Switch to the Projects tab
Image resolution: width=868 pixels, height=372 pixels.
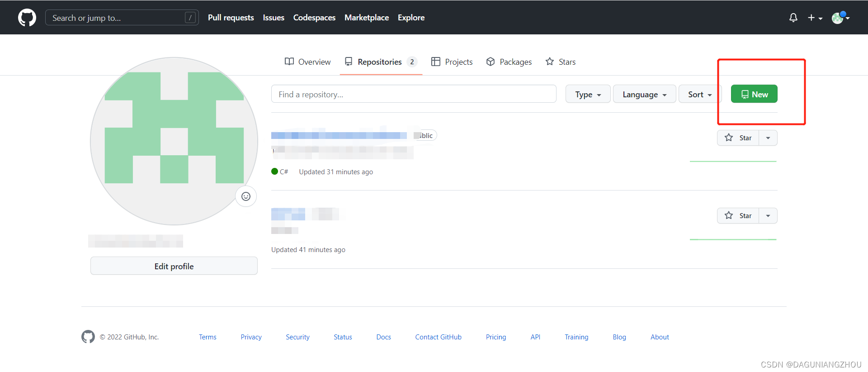[x=452, y=62]
